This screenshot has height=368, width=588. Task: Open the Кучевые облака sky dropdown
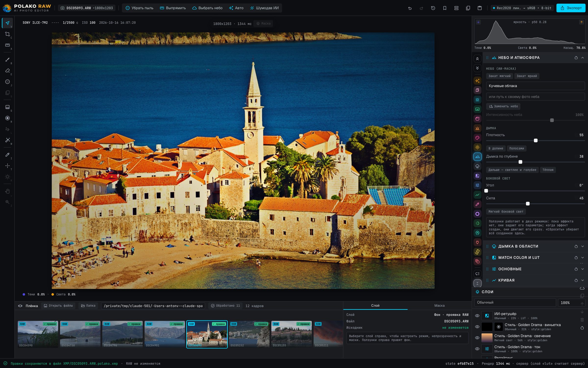click(535, 86)
